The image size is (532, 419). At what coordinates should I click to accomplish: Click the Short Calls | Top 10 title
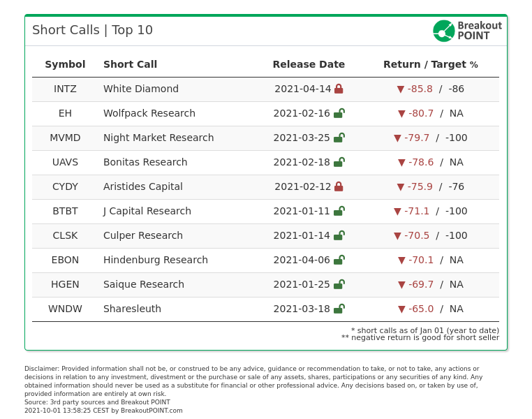tap(92, 30)
